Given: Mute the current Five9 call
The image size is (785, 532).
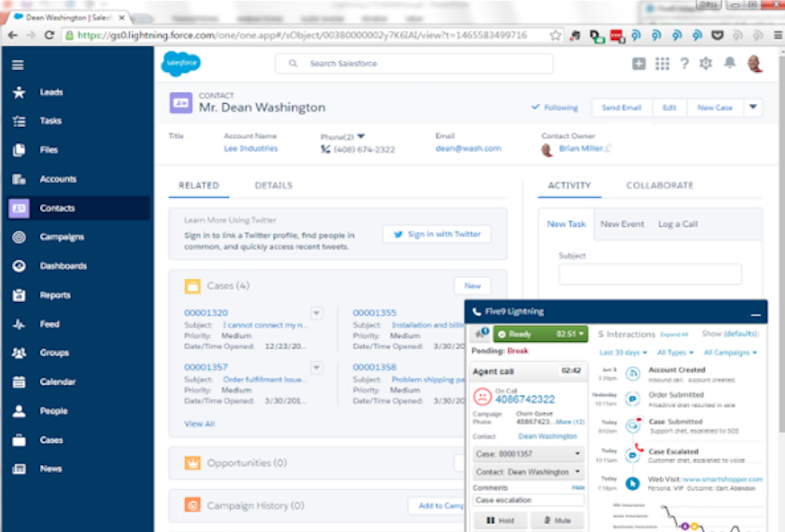Looking at the screenshot, I should pos(557,521).
